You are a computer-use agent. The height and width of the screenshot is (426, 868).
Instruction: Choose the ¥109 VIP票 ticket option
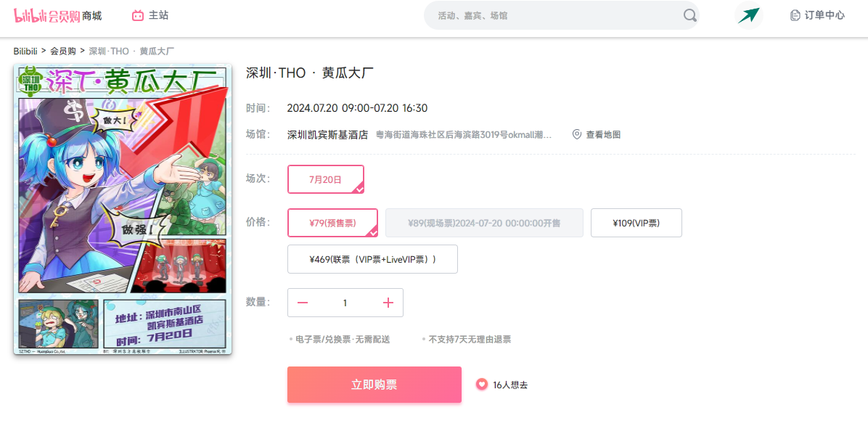636,223
